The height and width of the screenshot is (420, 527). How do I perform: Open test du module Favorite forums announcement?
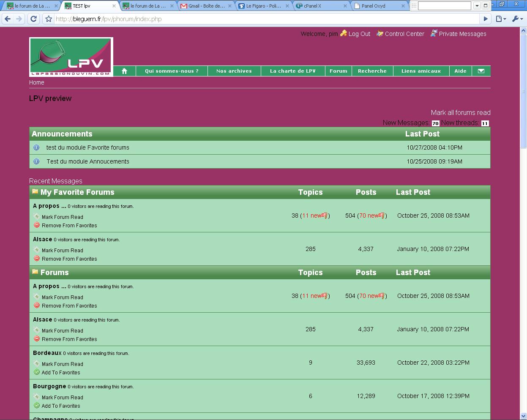pyautogui.click(x=88, y=147)
